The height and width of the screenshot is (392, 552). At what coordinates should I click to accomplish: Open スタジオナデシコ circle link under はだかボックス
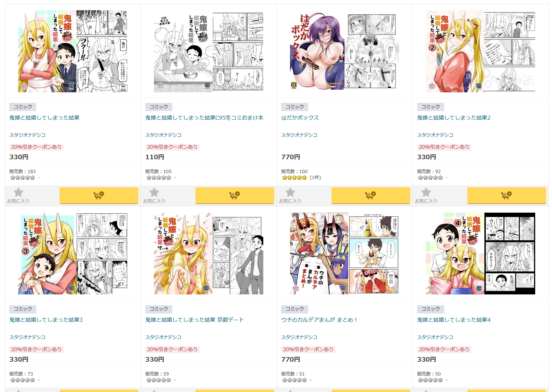tap(299, 135)
